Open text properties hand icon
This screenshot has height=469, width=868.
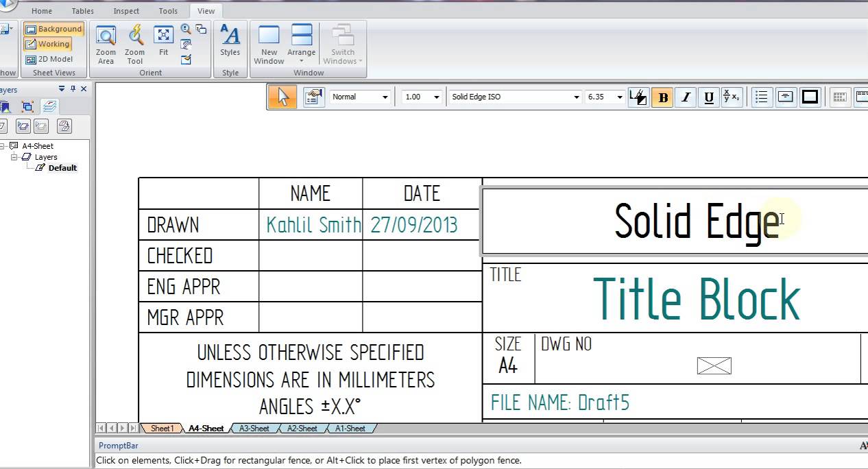(313, 97)
